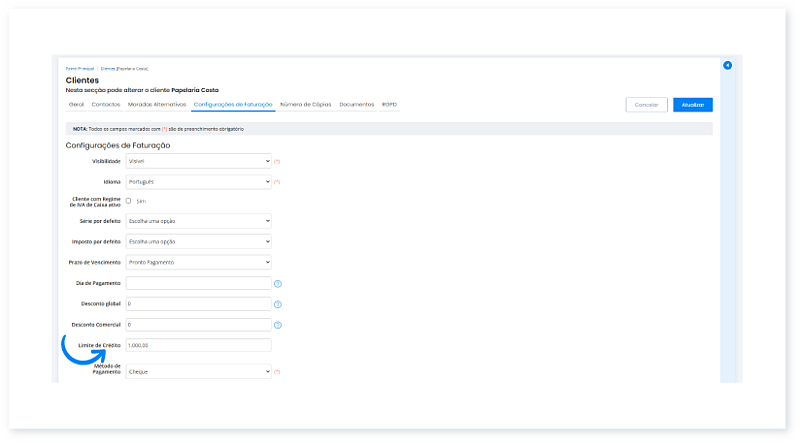
Task: Open the Série por defeito dropdown
Action: 198,221
